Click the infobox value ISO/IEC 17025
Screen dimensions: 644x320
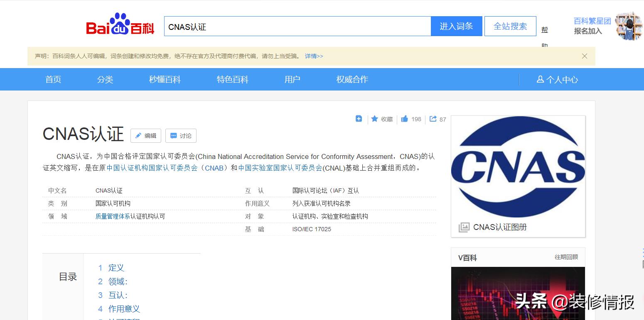click(x=312, y=229)
